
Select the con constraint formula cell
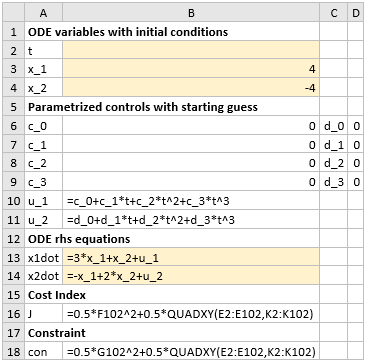click(191, 352)
